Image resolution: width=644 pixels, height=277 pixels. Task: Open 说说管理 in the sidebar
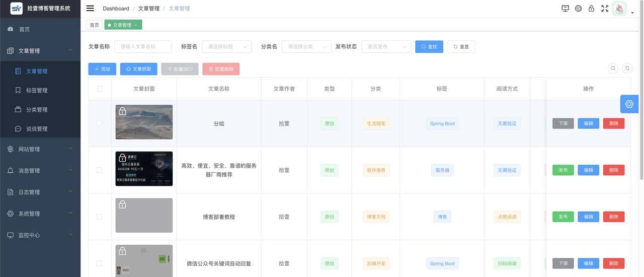coord(40,128)
